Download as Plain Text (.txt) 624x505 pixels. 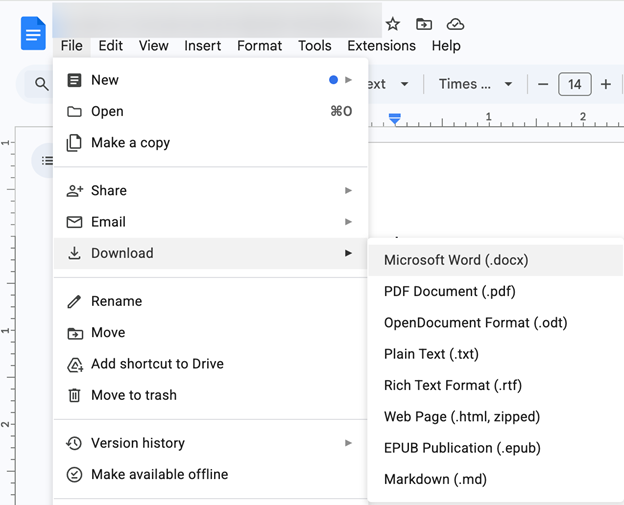[495, 354]
